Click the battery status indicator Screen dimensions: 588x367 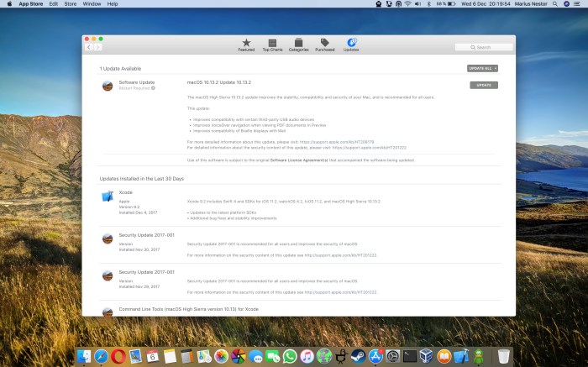[446, 3]
